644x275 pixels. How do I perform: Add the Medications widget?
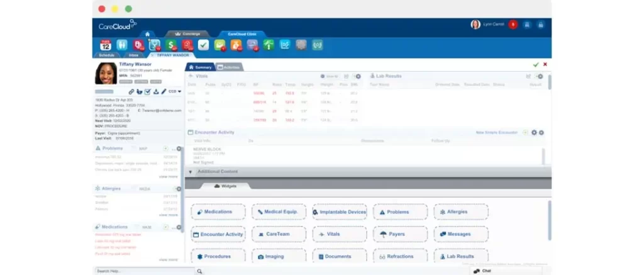pos(218,211)
